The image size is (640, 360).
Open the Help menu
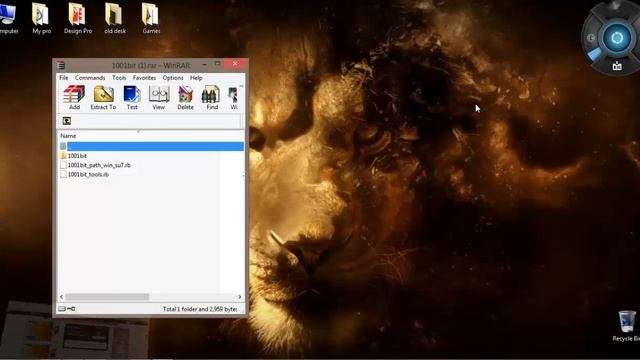pos(196,78)
